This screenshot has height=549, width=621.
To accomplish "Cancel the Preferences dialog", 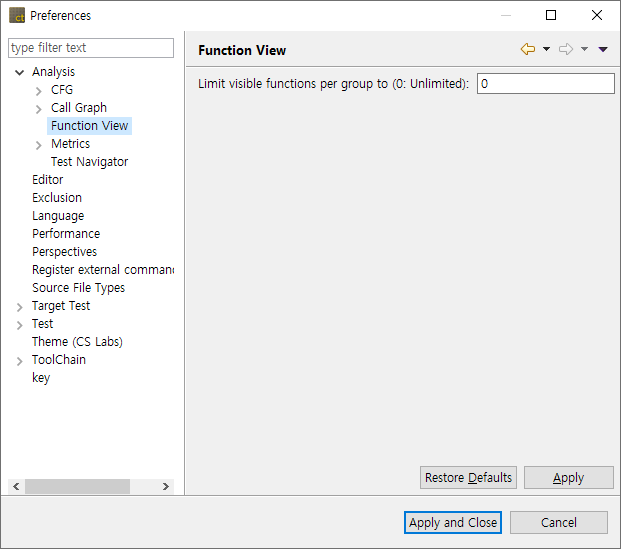I will click(559, 522).
